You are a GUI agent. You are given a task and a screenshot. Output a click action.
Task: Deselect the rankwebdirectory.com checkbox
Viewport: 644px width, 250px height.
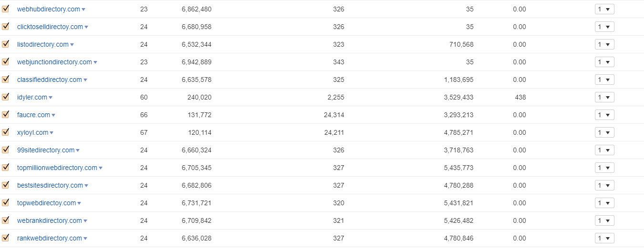tap(6, 238)
